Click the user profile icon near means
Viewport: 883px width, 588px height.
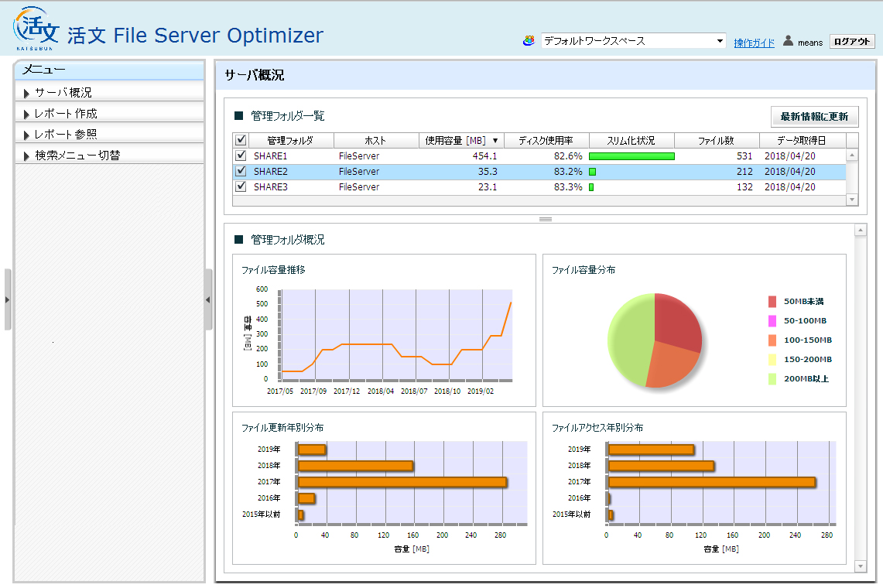(789, 42)
